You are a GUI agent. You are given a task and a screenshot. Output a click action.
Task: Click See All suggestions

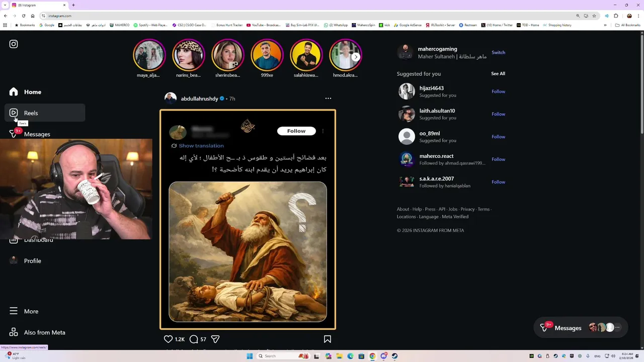pyautogui.click(x=498, y=73)
